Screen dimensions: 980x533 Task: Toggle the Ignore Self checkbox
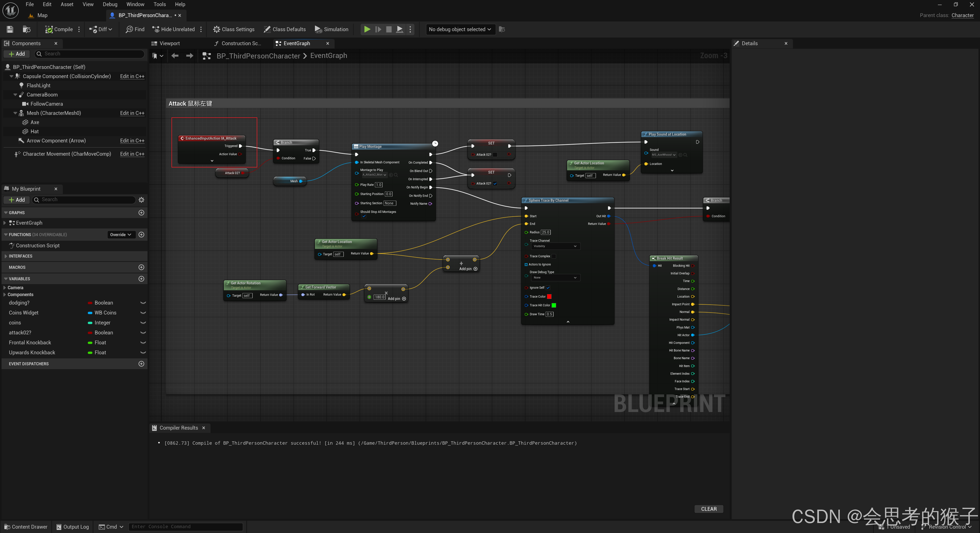tap(548, 288)
